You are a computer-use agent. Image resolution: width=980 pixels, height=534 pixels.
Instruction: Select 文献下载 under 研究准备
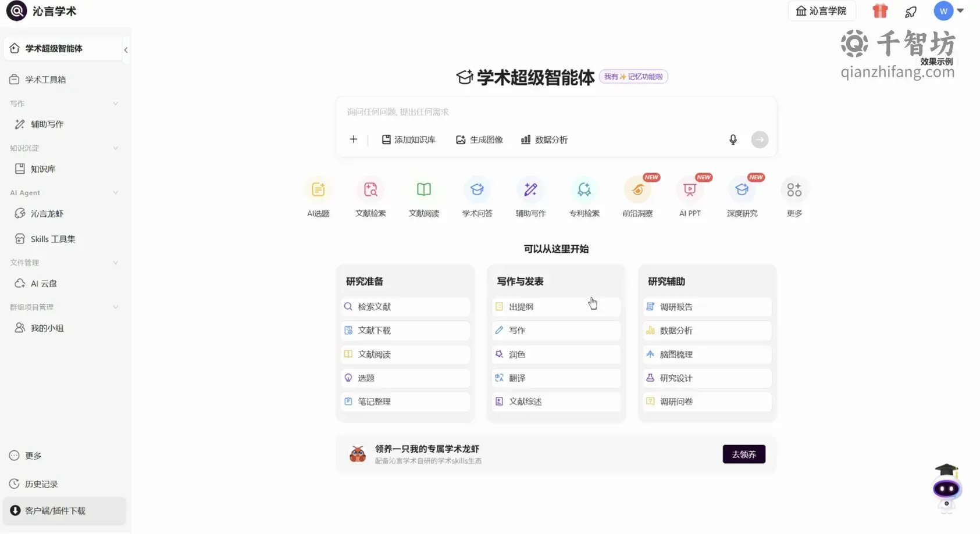coord(405,331)
